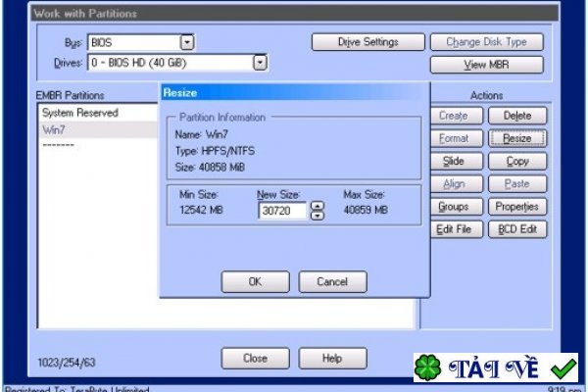This screenshot has width=588, height=392.
Task: Click the New Size input field
Action: [282, 211]
